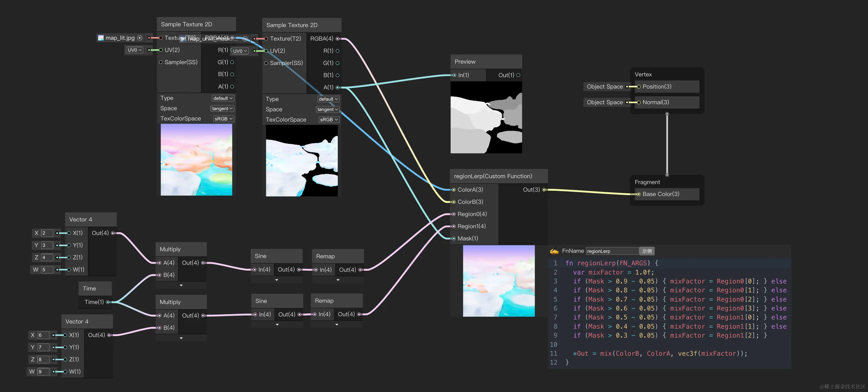Click the Preview node Out(1) port
868x392 pixels.
pyautogui.click(x=518, y=75)
